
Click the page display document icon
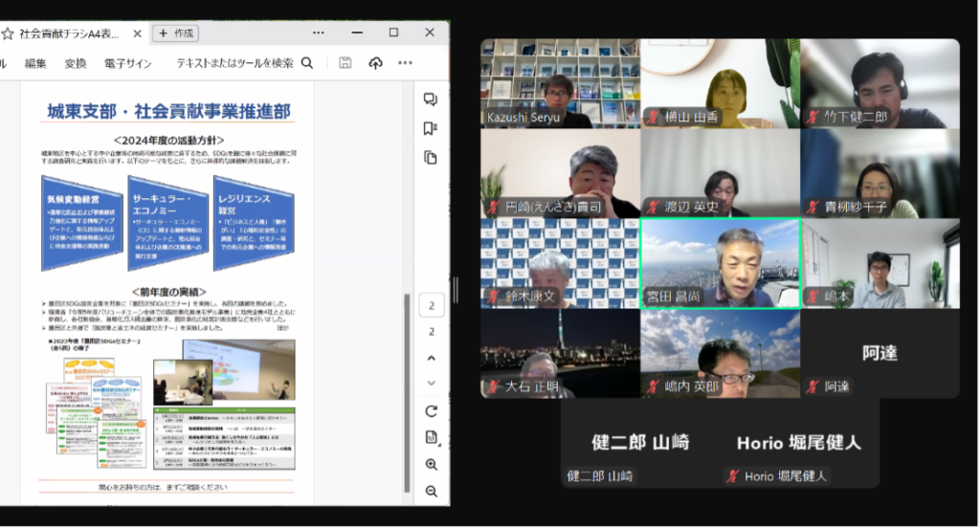(x=432, y=437)
